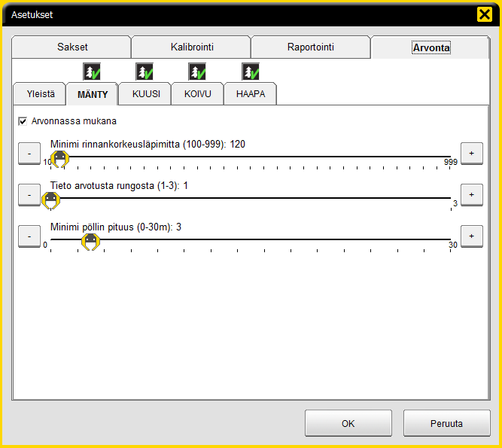Image resolution: width=502 pixels, height=448 pixels.
Task: Click the tree checkmark icon above KOIVU
Action: (x=197, y=72)
